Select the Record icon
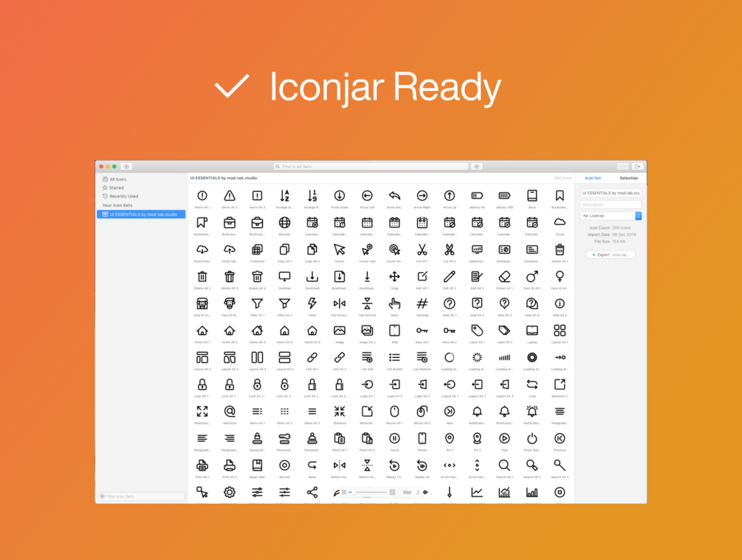The height and width of the screenshot is (560, 742). point(284,466)
